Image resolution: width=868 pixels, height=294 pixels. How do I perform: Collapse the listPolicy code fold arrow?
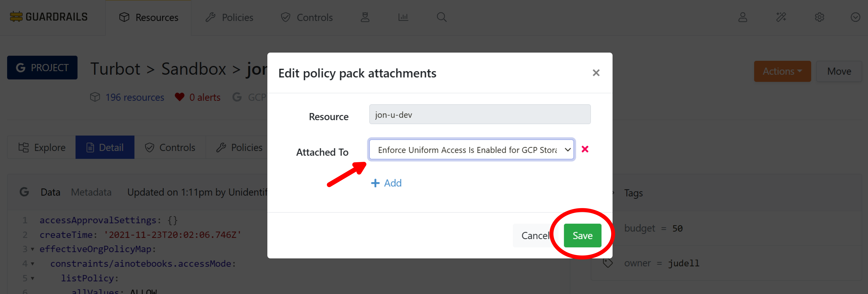pos(33,279)
